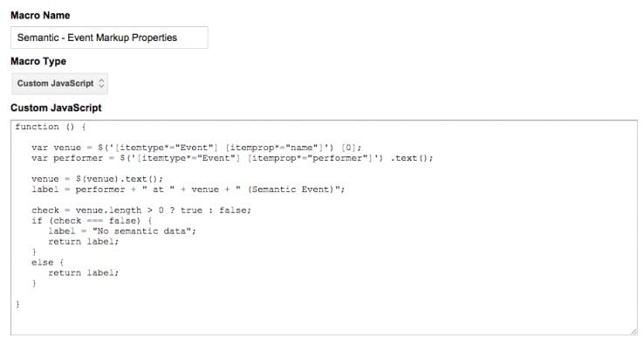Click the 'var performer' code line
Viewport: 644px width, 345px height.
pyautogui.click(x=232, y=158)
